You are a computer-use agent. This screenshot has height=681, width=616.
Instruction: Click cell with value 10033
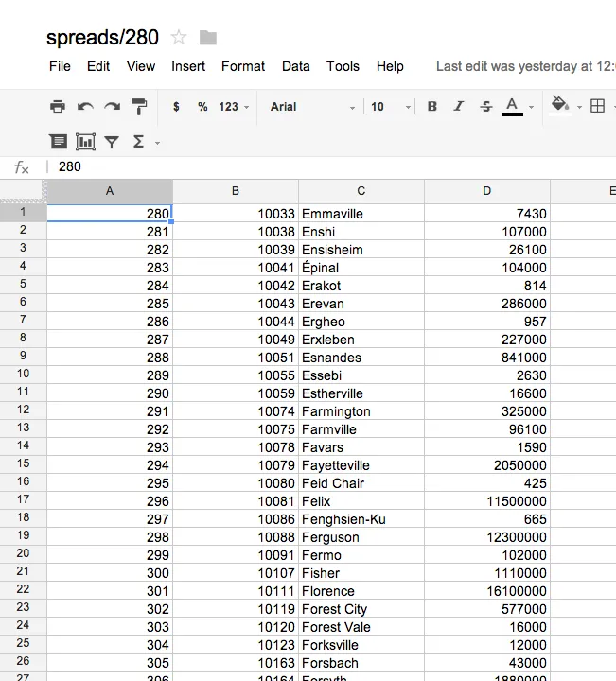tap(236, 213)
